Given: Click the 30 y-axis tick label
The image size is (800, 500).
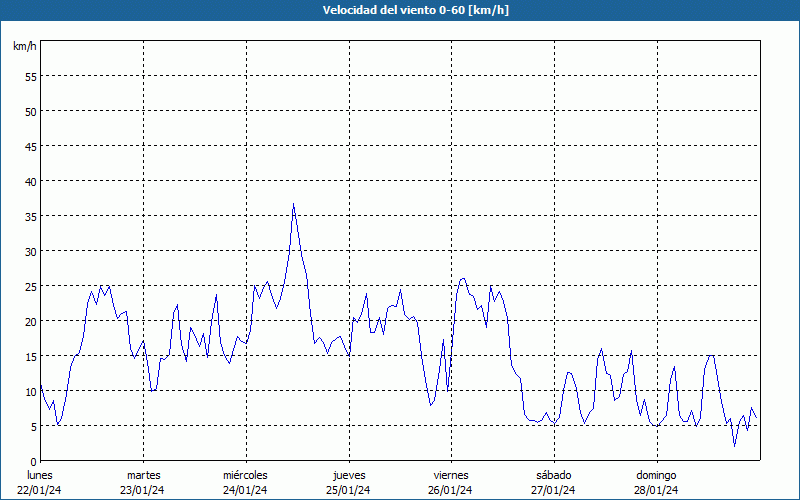Looking at the screenshot, I should tap(31, 252).
